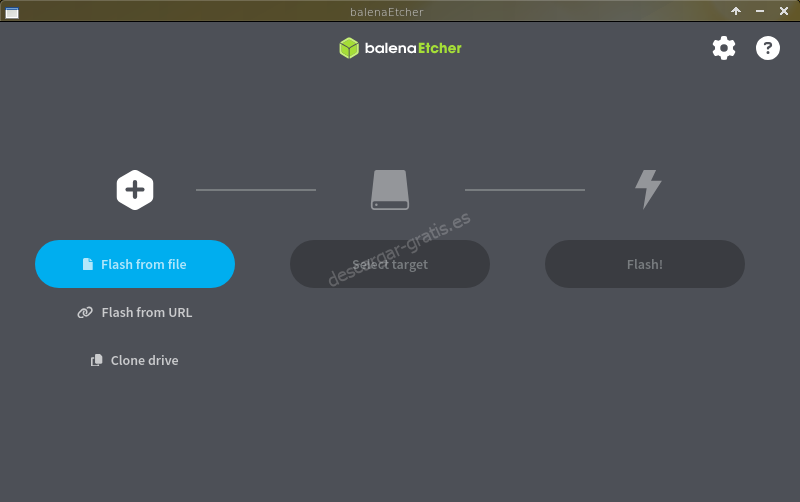Click the lightning bolt flash icon

(648, 189)
